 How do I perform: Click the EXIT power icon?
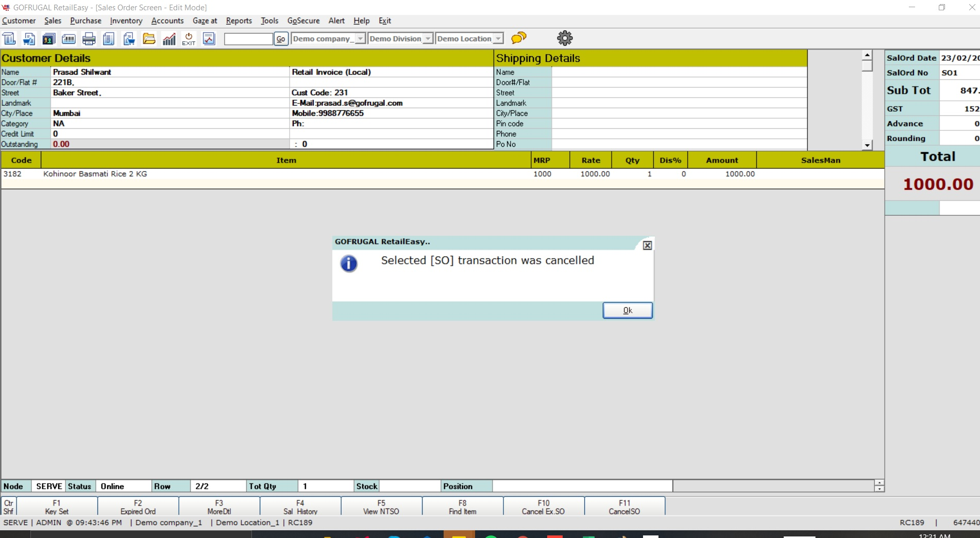189,39
